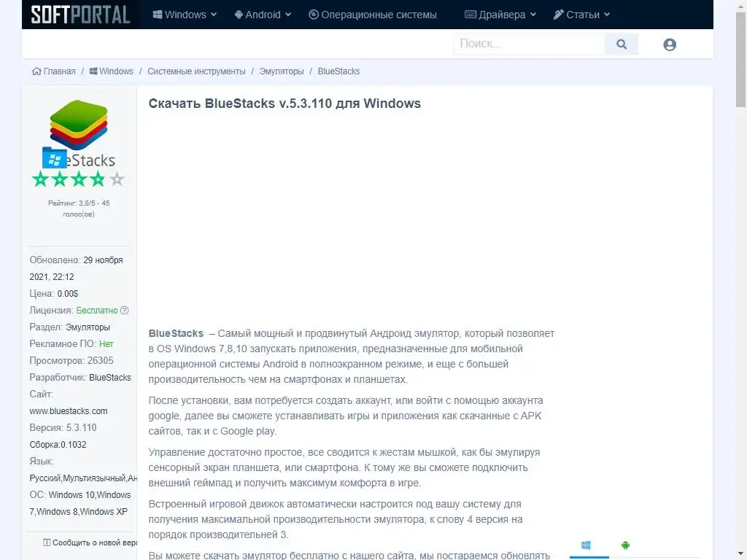
Task: Rate with the second star
Action: coord(60,179)
